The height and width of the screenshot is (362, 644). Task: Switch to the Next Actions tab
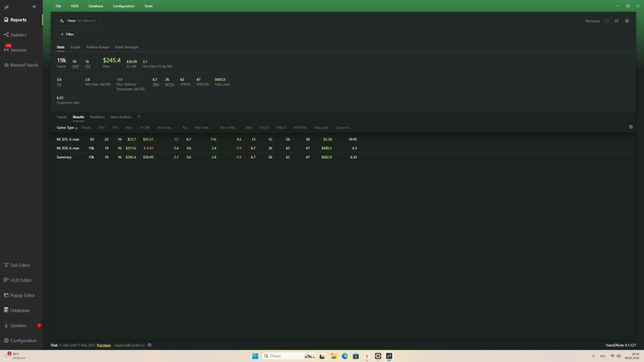tap(121, 118)
